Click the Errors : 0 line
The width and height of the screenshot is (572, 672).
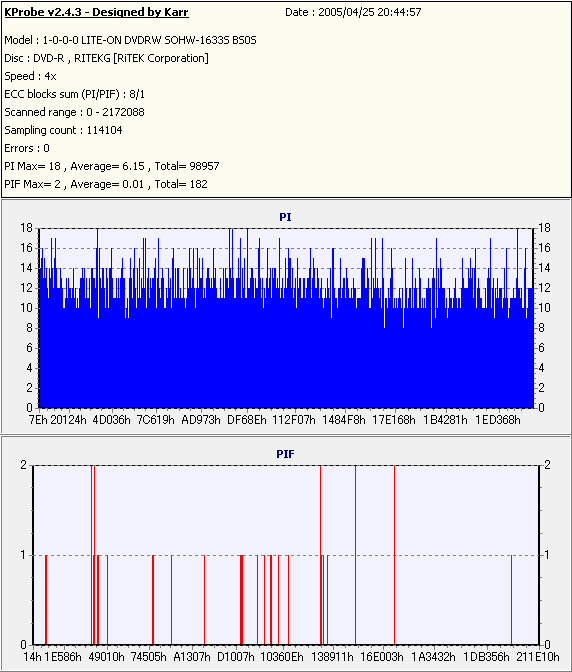click(27, 148)
